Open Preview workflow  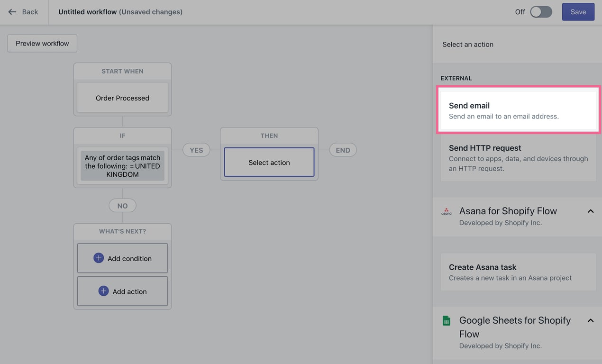click(x=42, y=43)
